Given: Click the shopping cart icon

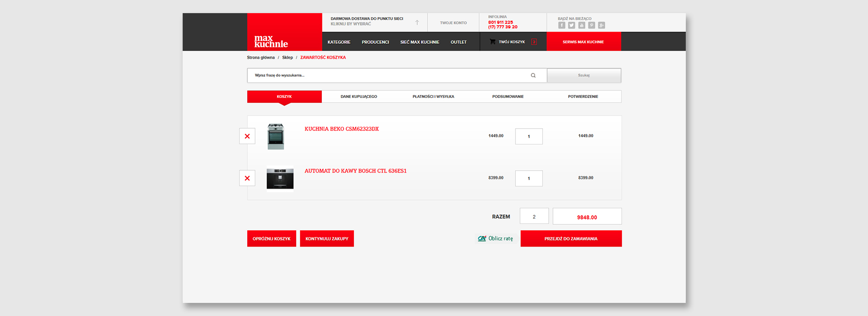Looking at the screenshot, I should [492, 42].
